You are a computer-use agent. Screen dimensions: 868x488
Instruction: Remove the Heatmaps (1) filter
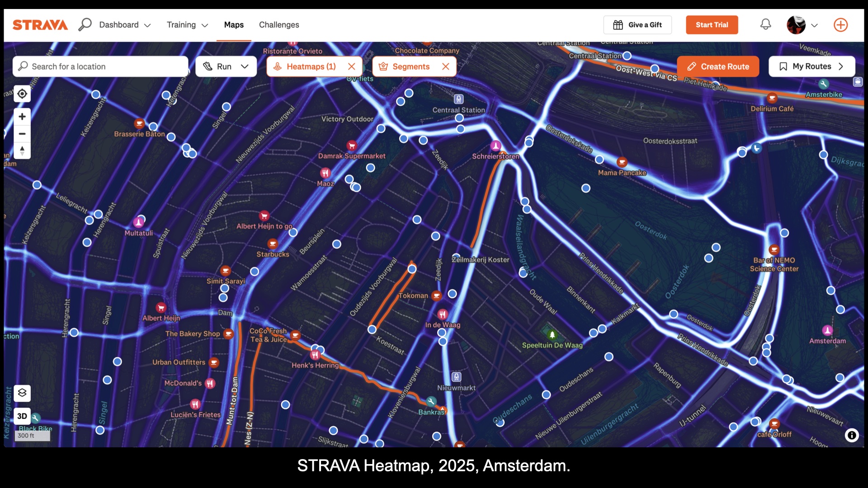351,66
